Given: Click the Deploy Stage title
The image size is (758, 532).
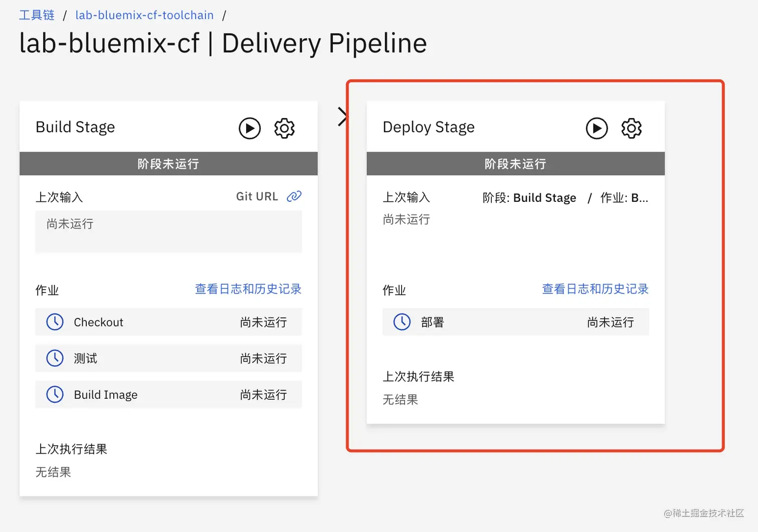Looking at the screenshot, I should [429, 127].
